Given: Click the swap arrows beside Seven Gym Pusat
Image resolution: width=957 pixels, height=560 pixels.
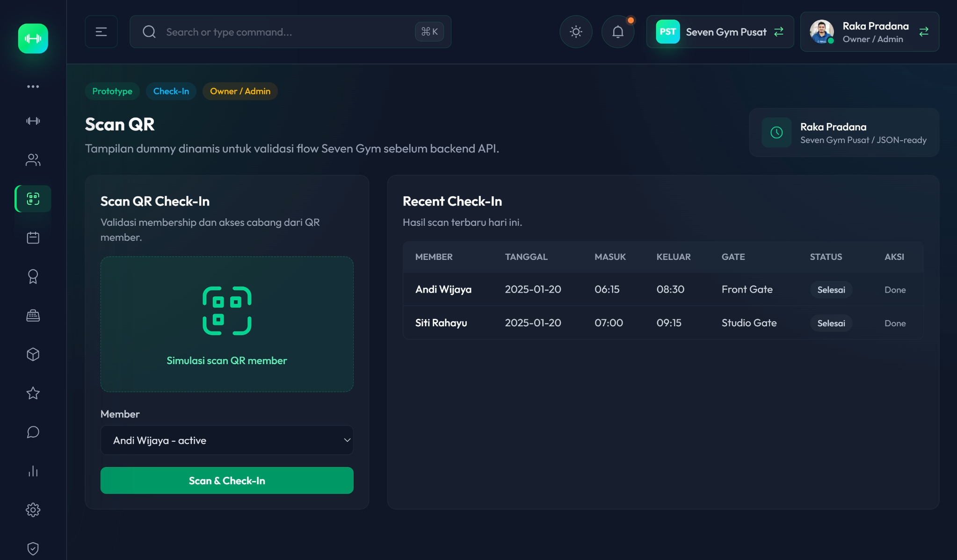Looking at the screenshot, I should [778, 32].
